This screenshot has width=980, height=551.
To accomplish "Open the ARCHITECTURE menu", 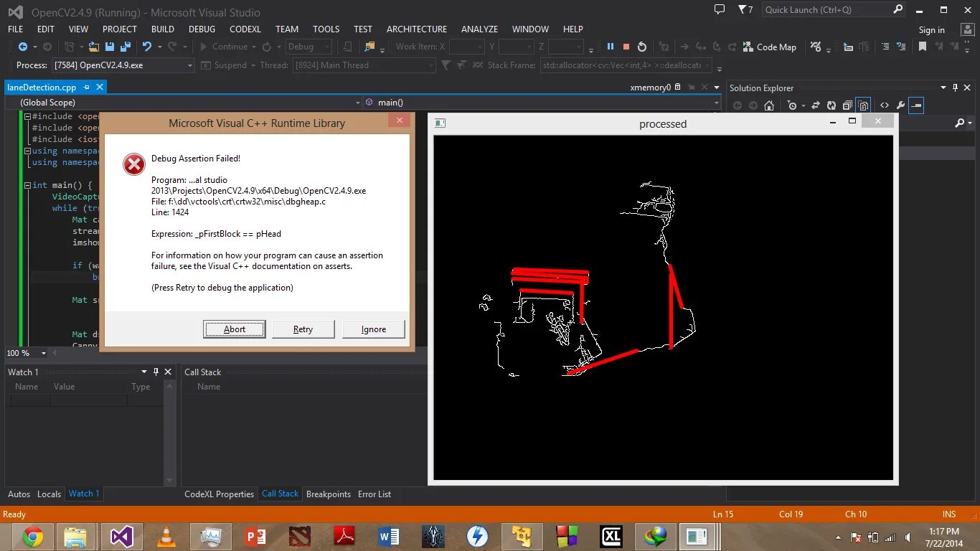I will tap(416, 29).
